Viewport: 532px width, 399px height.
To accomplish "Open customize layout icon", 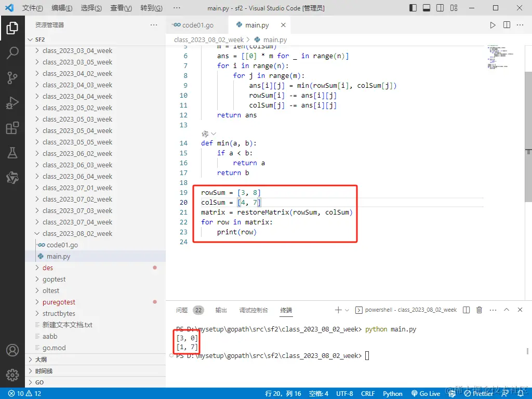I will point(454,8).
